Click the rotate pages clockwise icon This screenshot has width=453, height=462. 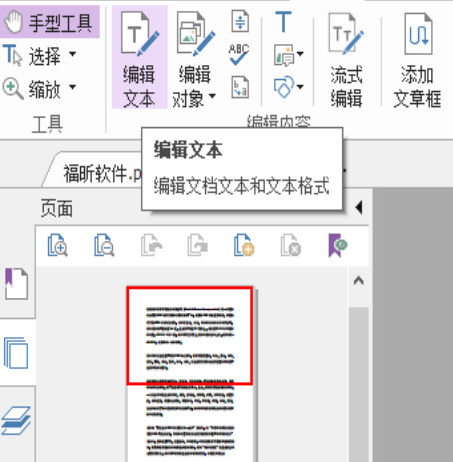[x=197, y=245]
